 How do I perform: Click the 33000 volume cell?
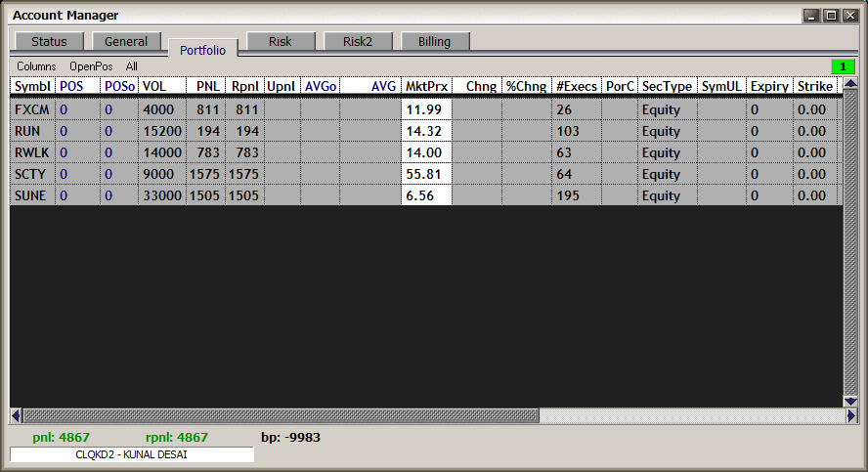click(162, 195)
